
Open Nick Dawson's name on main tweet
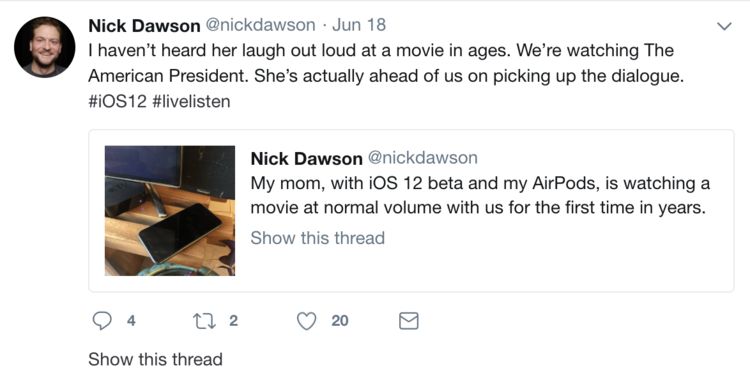click(x=144, y=26)
